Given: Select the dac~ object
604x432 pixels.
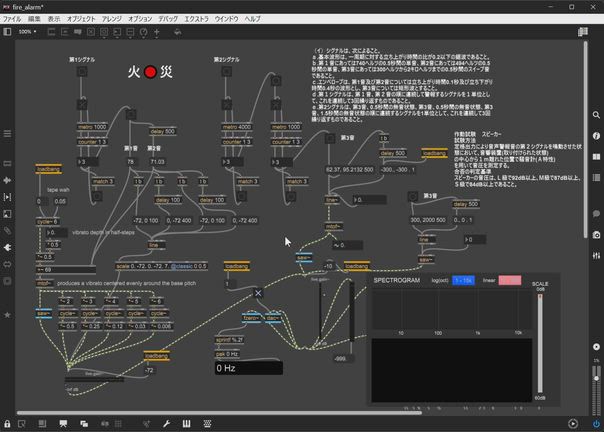Looking at the screenshot, I should (273, 318).
